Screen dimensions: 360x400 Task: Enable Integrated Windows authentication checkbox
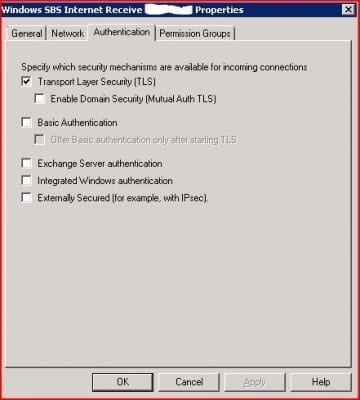[x=26, y=180]
